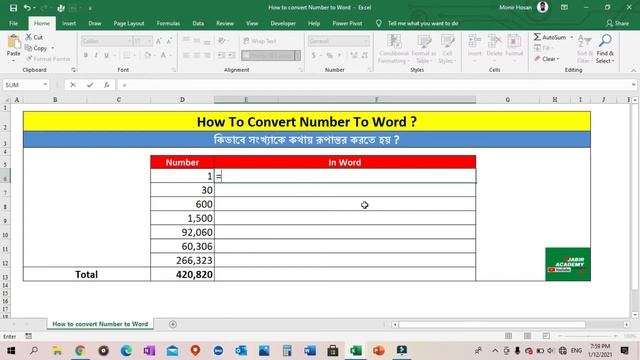This screenshot has height=360, width=640.
Task: Click the Clear eraser icon
Action: [x=537, y=59]
